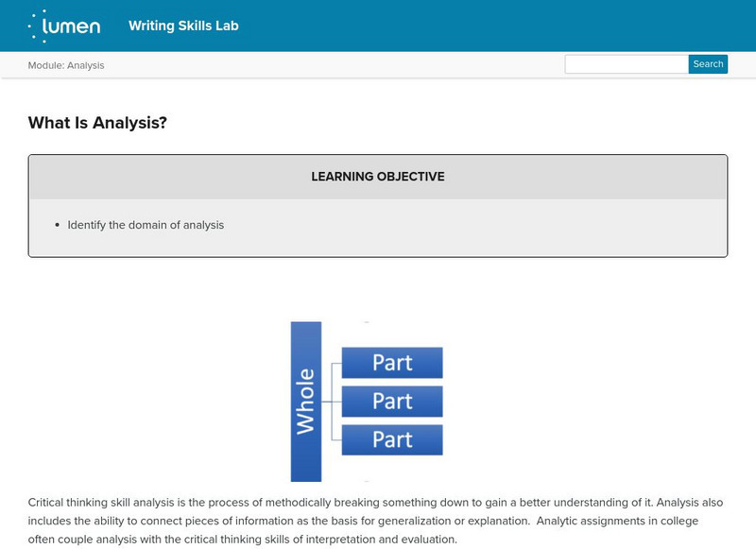Click the Module: Analysis breadcrumb

66,65
